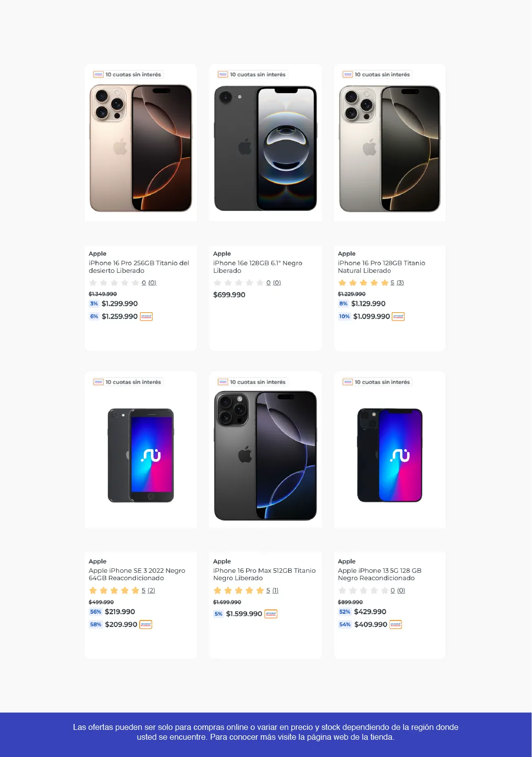Click Cencosud card icon next to $1.599.990
The height and width of the screenshot is (757, 532).
click(x=271, y=614)
